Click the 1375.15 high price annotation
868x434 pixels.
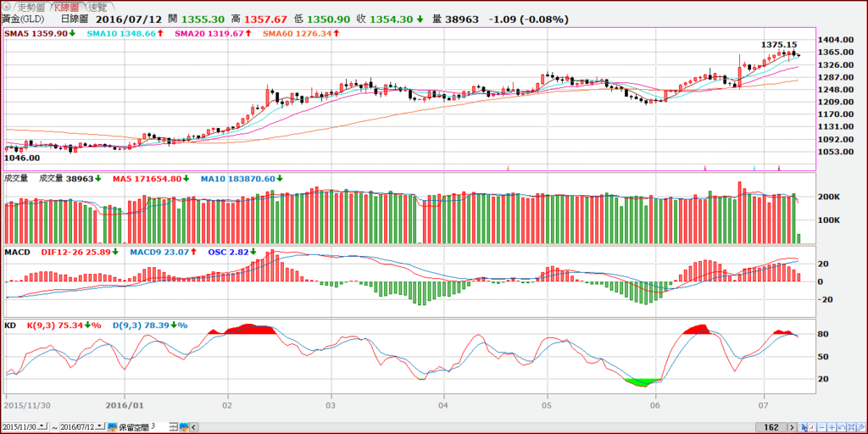pyautogui.click(x=779, y=44)
